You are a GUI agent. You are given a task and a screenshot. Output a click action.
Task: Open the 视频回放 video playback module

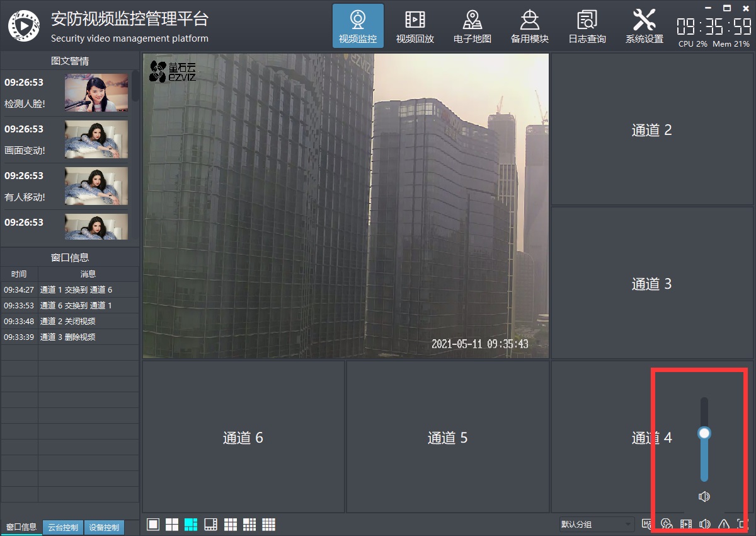coord(415,26)
